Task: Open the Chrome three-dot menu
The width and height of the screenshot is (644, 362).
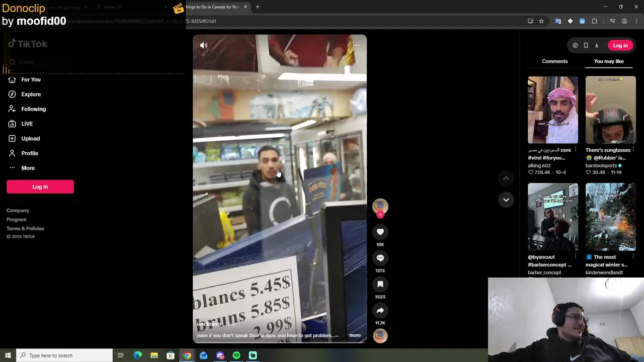Action: (x=637, y=21)
